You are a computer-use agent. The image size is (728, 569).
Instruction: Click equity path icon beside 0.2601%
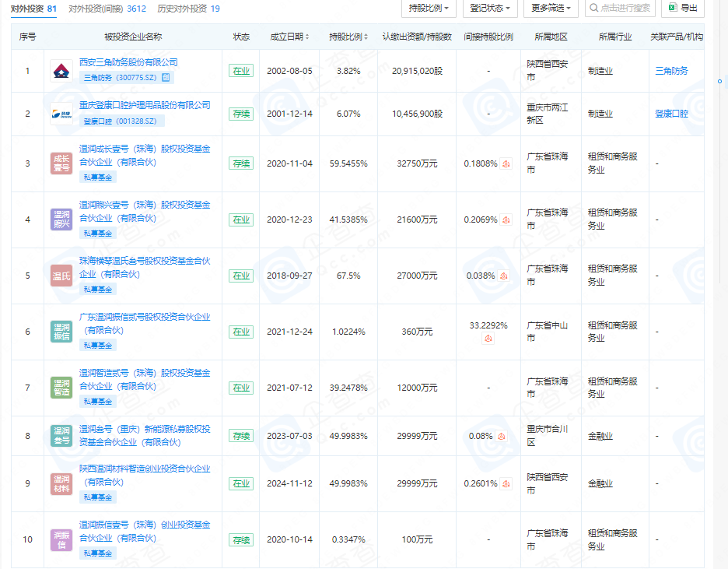[506, 483]
